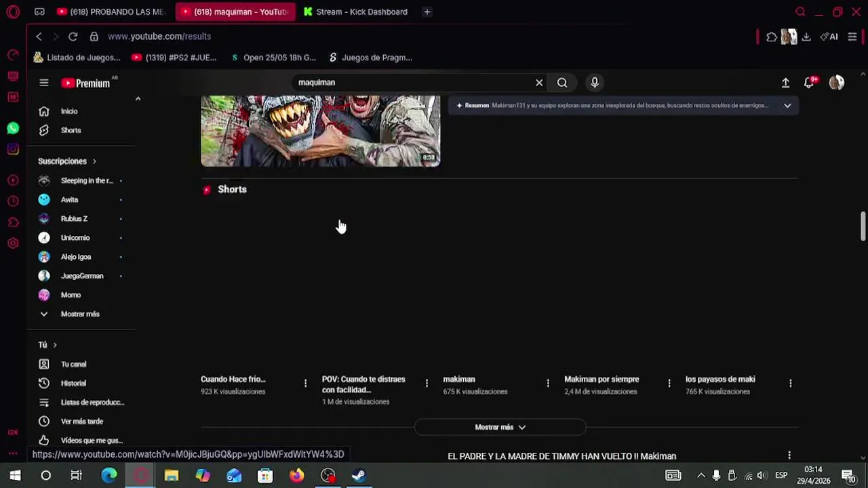This screenshot has width=868, height=488.
Task: Open the gory monster video thumbnail
Action: [320, 131]
